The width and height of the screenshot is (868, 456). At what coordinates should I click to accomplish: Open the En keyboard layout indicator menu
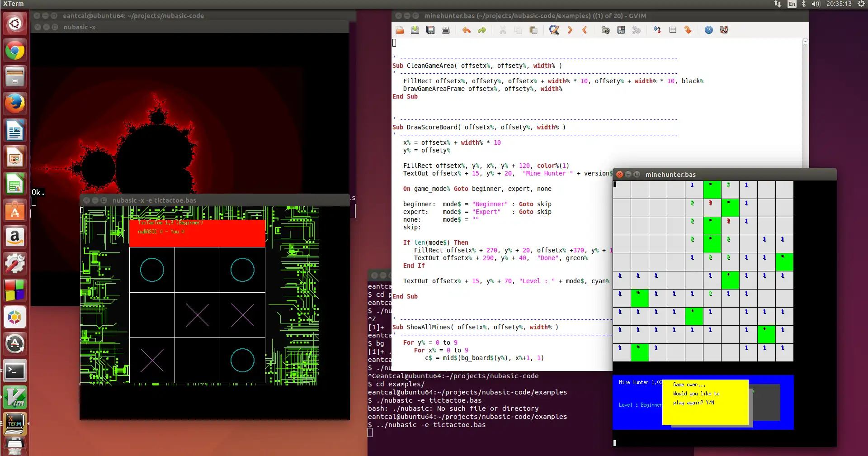pos(792,4)
